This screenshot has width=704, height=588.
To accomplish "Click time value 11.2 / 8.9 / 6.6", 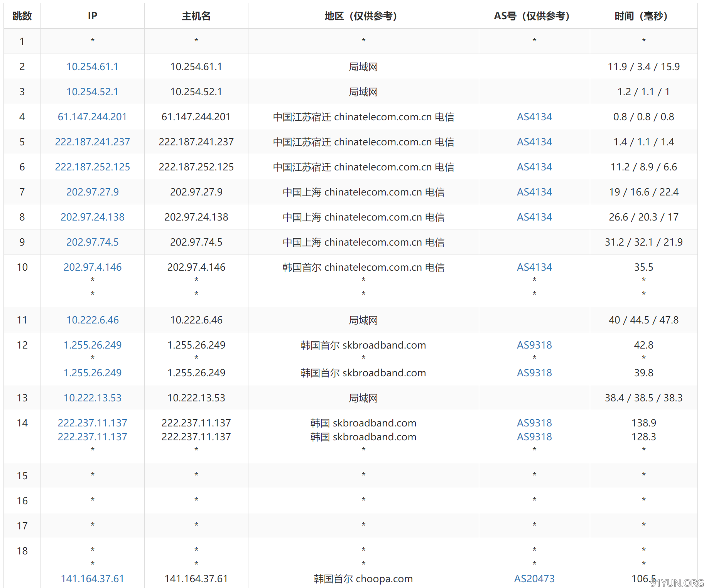I will [643, 167].
